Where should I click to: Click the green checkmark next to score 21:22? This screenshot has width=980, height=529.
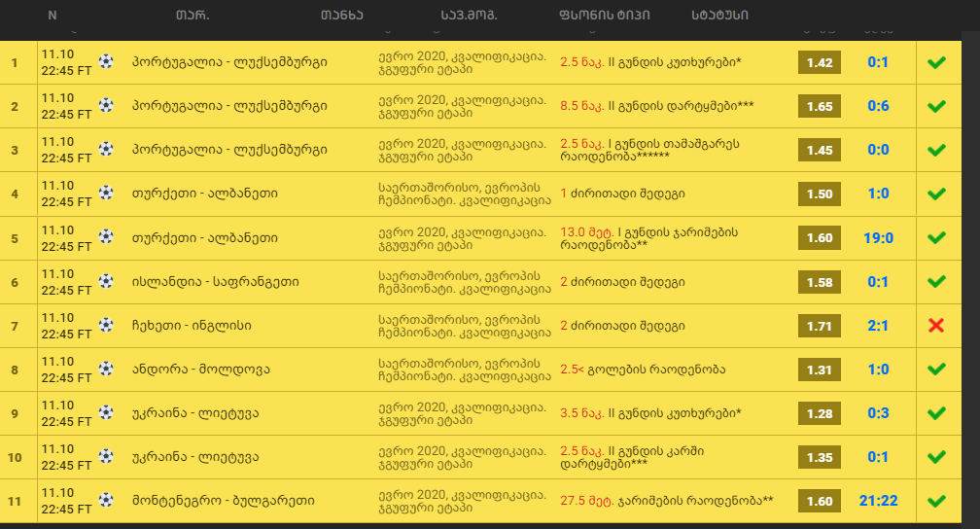(x=936, y=501)
